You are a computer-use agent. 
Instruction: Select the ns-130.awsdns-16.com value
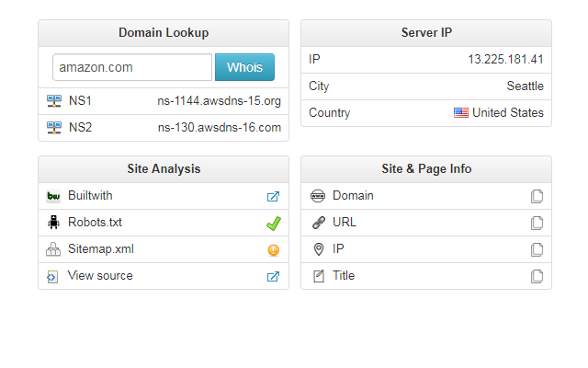(x=220, y=128)
